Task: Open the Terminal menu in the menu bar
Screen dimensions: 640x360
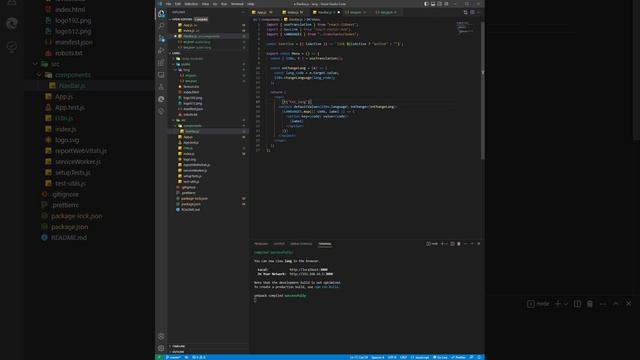Action: (x=237, y=4)
